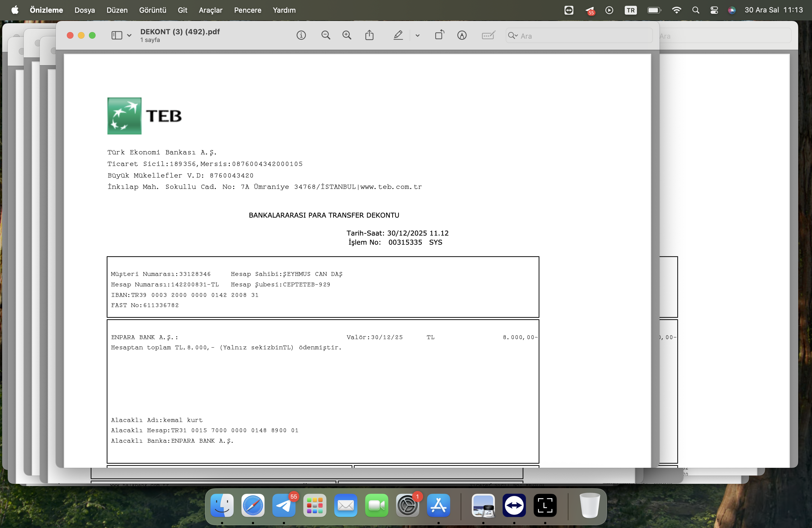Open Launchpad from the Dock
Viewport: 812px width, 528px height.
[x=315, y=505]
